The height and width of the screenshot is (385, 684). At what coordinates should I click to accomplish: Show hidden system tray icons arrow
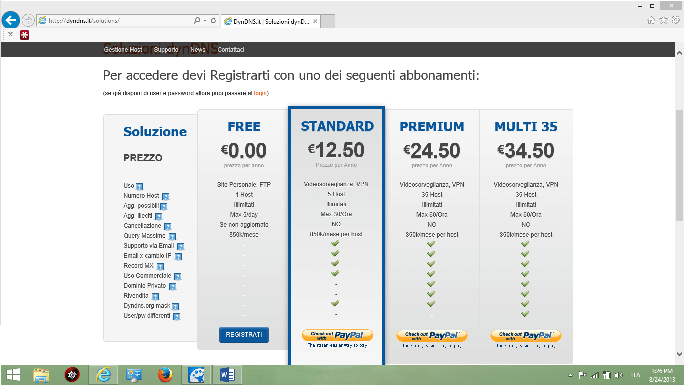point(570,375)
